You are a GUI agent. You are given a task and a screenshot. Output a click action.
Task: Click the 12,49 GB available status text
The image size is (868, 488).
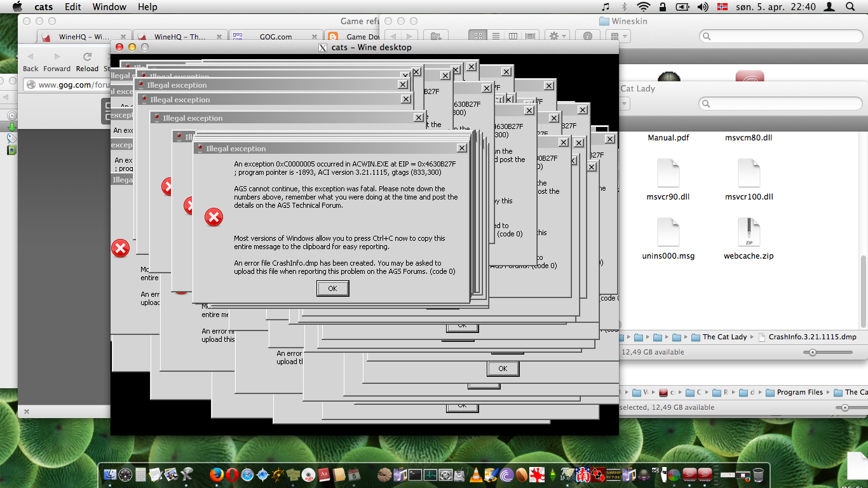[x=653, y=352]
